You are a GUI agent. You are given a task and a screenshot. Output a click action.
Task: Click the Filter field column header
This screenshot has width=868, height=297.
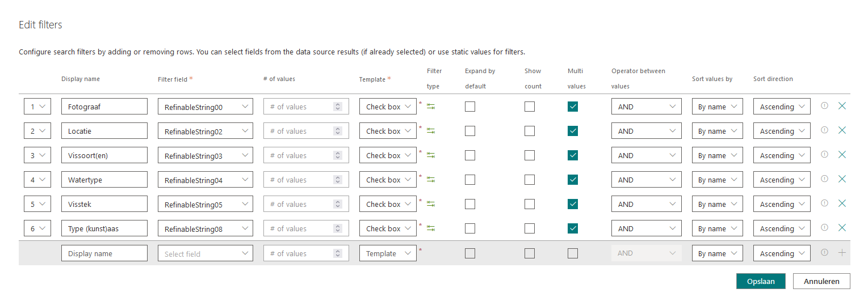175,79
